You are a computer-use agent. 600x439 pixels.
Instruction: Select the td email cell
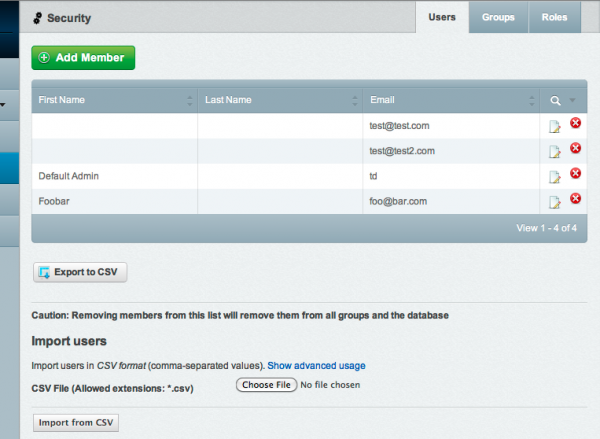click(x=451, y=176)
